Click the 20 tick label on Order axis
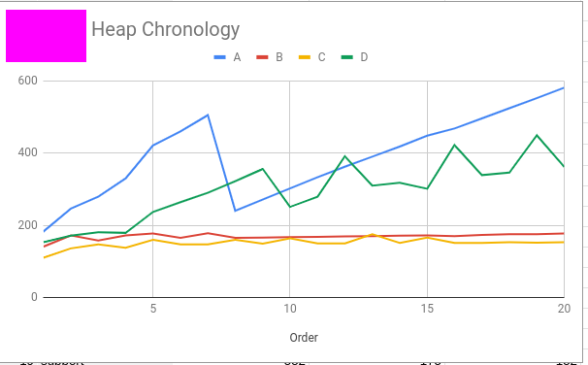588x365 pixels. coord(564,309)
